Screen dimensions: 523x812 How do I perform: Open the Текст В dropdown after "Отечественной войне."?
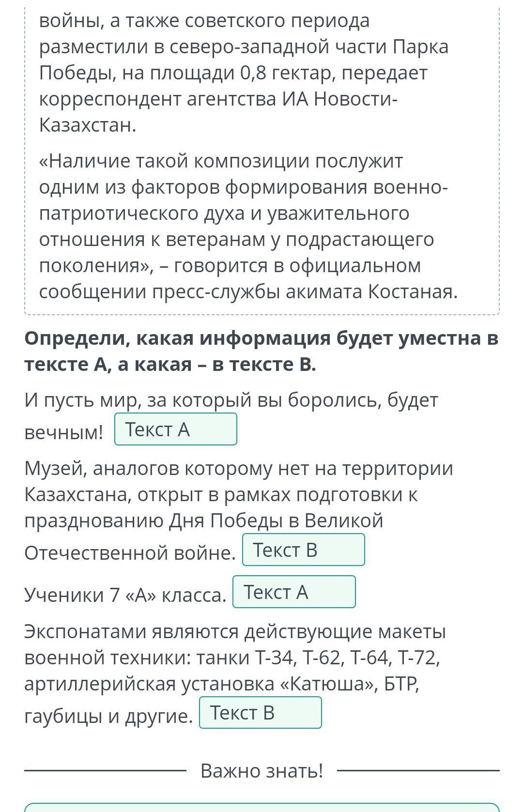pyautogui.click(x=303, y=550)
